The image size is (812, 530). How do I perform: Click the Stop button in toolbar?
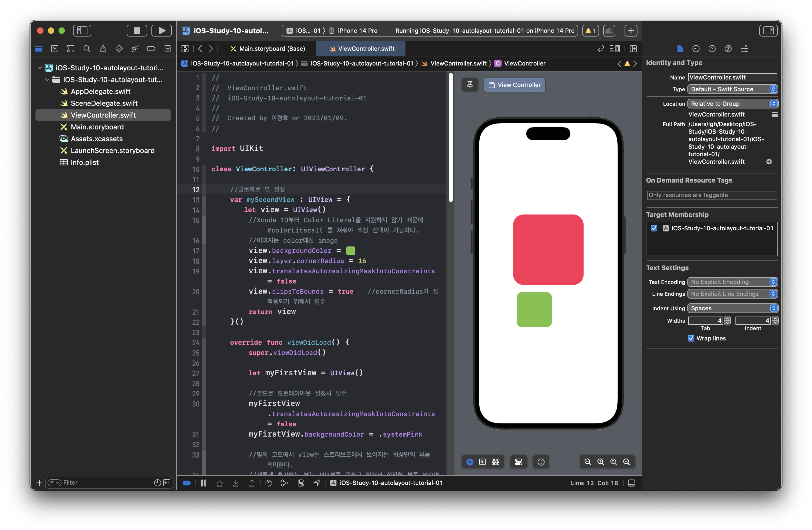coord(137,31)
